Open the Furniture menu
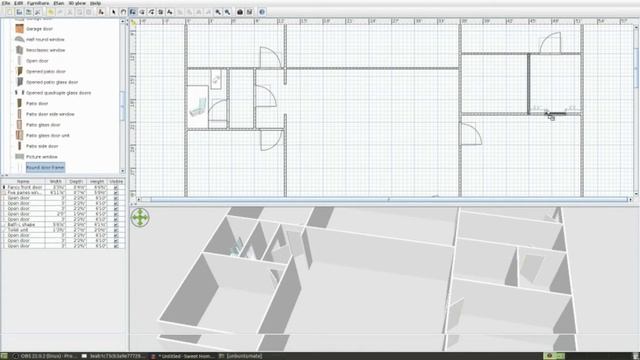 click(x=38, y=3)
